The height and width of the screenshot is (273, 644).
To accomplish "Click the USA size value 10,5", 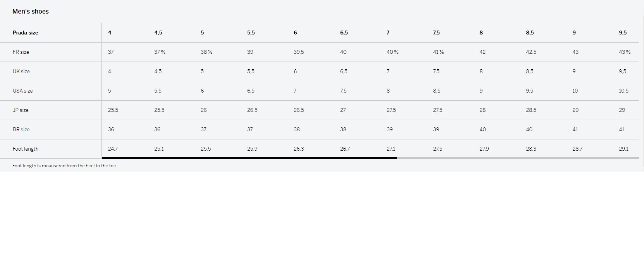I will pyautogui.click(x=623, y=91).
